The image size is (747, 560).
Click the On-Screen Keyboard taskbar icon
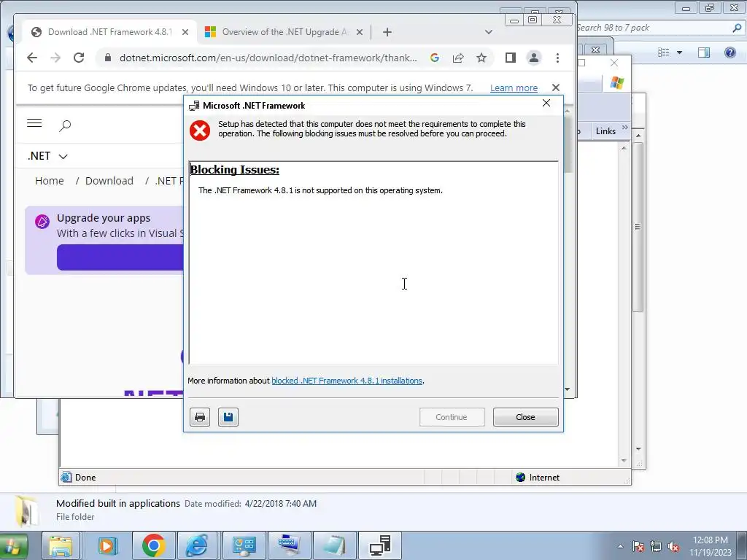tap(289, 545)
